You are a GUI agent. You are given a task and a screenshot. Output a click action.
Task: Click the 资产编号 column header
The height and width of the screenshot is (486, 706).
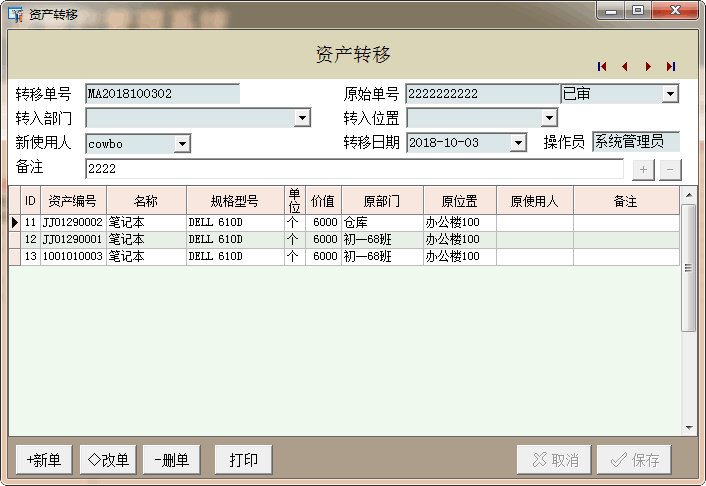(73, 201)
